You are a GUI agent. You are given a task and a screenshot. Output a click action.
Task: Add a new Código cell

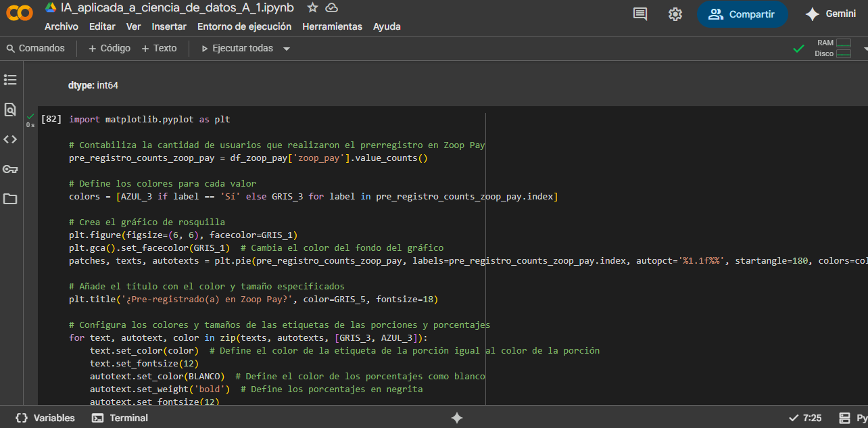click(x=110, y=48)
